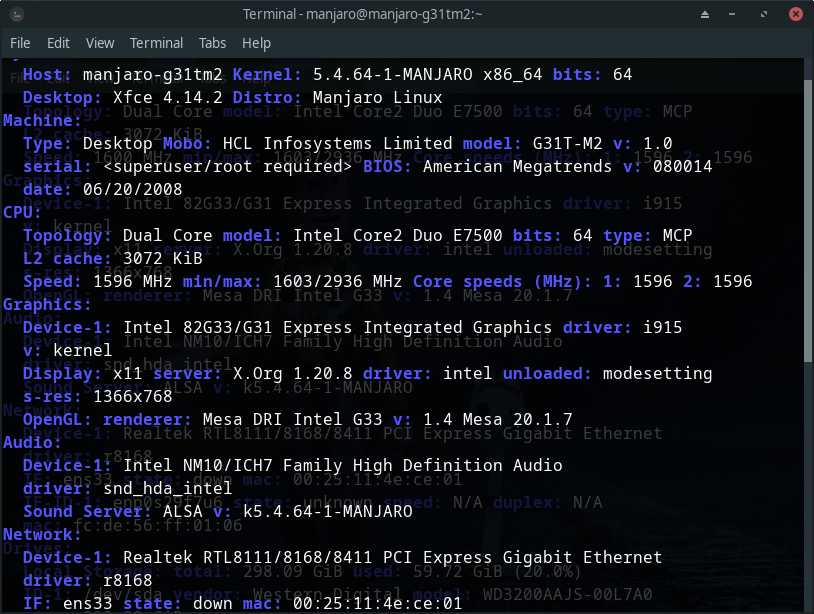The image size is (814, 614).
Task: Click L2 cache value '3072 KiB'
Action: (162, 258)
